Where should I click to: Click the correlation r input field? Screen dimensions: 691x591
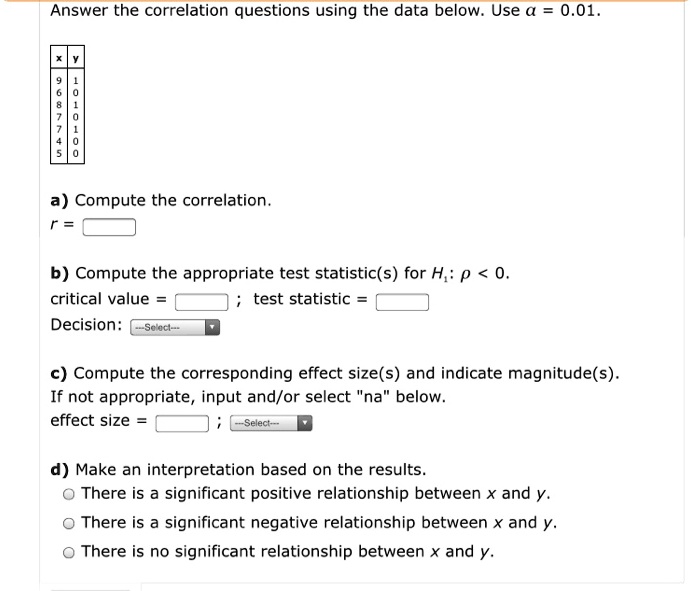tap(109, 227)
